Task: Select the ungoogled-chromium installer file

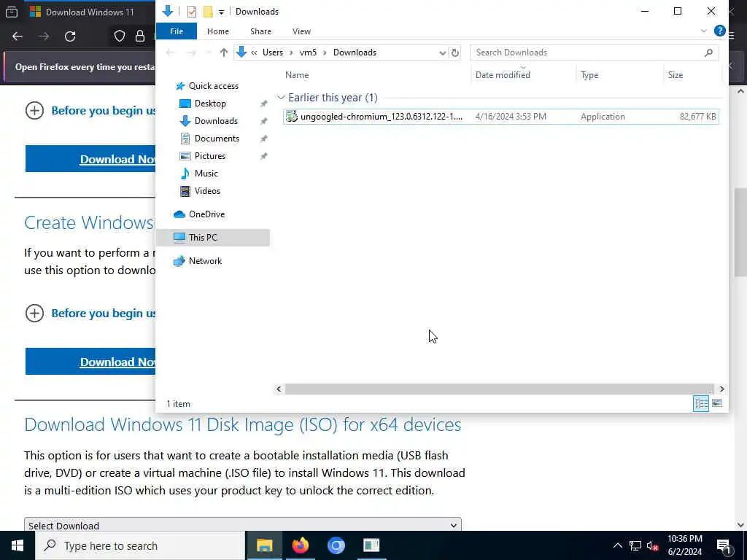Action: [x=500, y=117]
